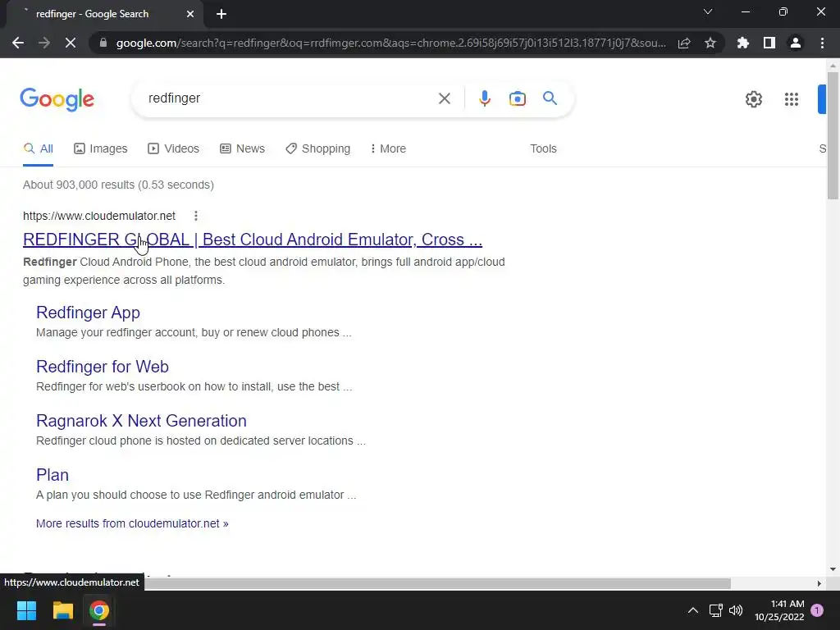
Task: Click the About 903,000 results text
Action: pyautogui.click(x=118, y=185)
